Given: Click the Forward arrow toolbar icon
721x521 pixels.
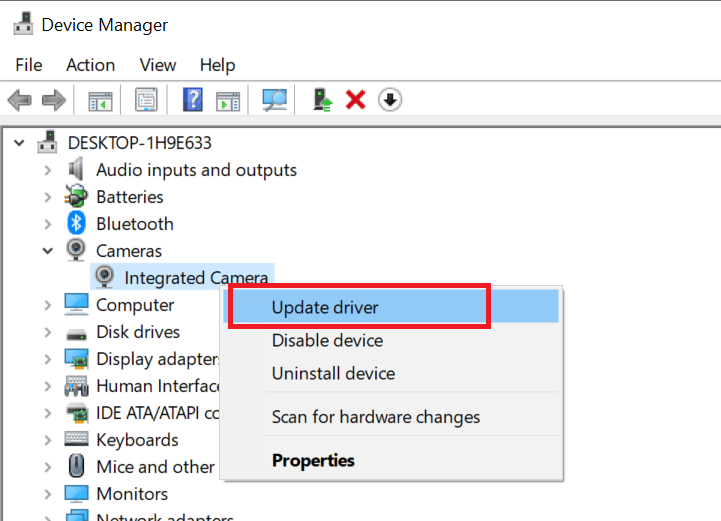Looking at the screenshot, I should (x=54, y=100).
